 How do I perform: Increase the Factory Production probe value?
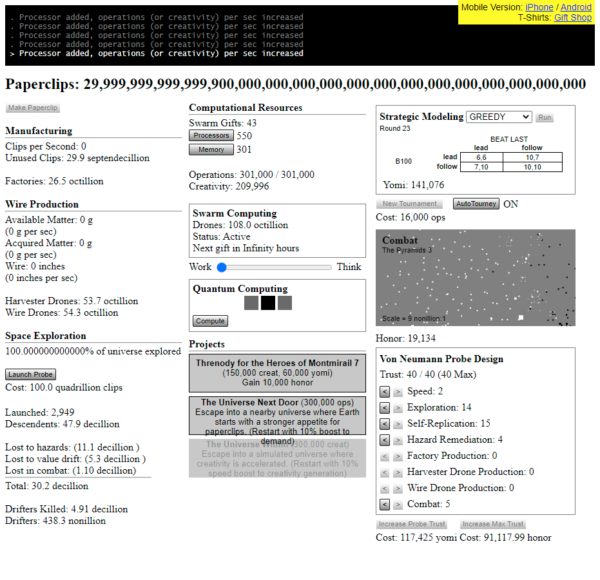click(397, 456)
